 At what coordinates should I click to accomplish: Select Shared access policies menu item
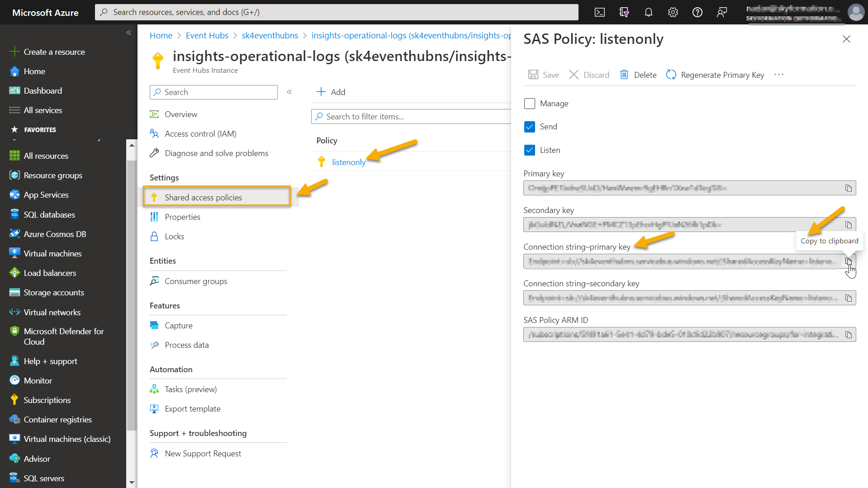(x=217, y=197)
